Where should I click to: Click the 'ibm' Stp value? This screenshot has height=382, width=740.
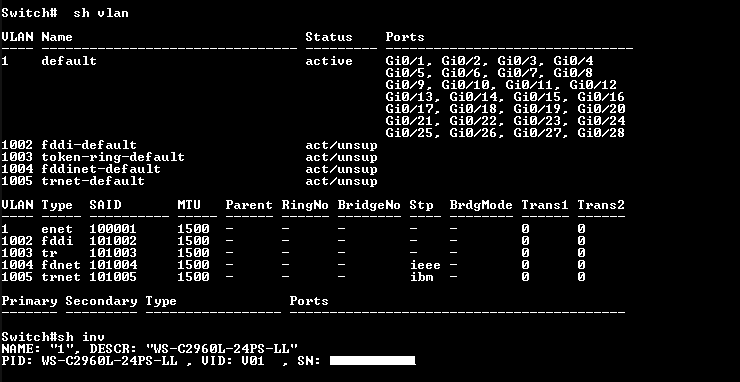pyautogui.click(x=421, y=277)
